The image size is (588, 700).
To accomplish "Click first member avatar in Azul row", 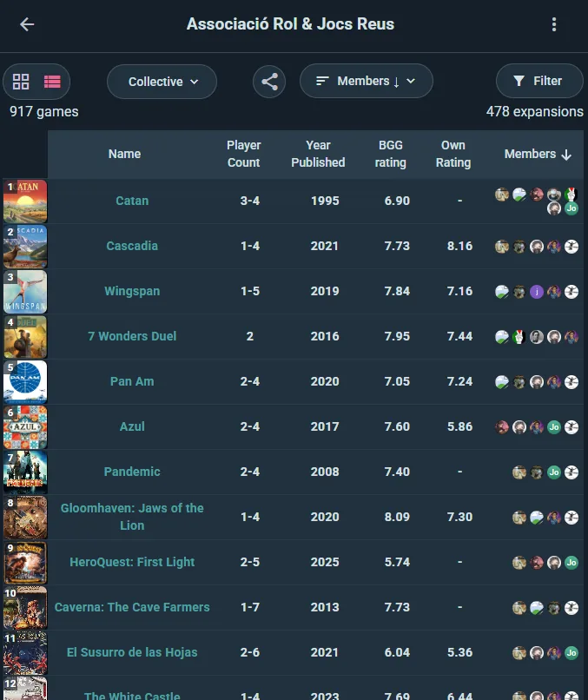I will [502, 427].
